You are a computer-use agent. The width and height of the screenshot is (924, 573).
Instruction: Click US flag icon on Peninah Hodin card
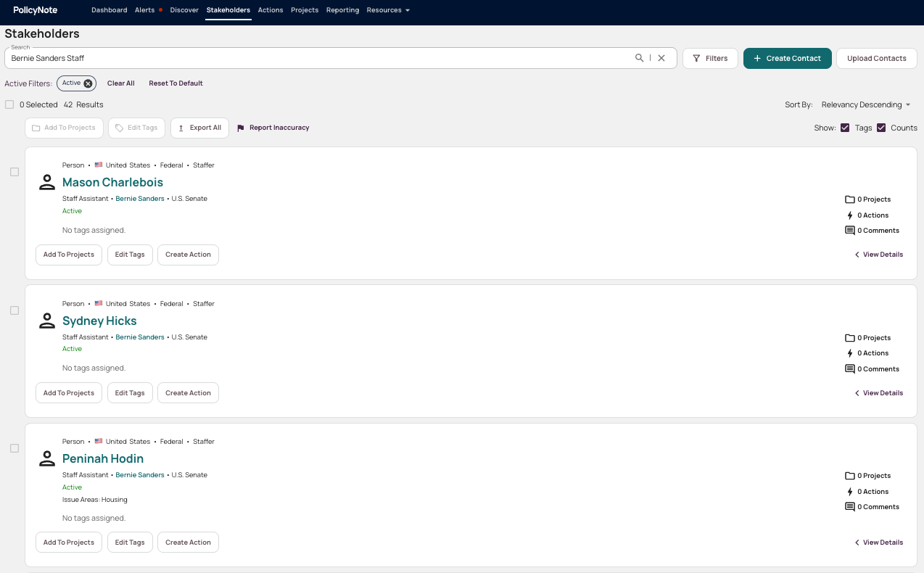[x=99, y=441]
